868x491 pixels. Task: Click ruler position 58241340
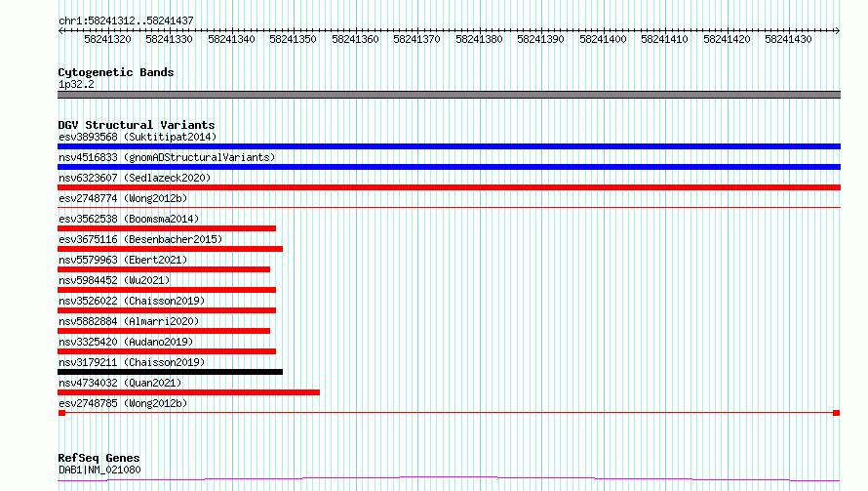point(231,39)
